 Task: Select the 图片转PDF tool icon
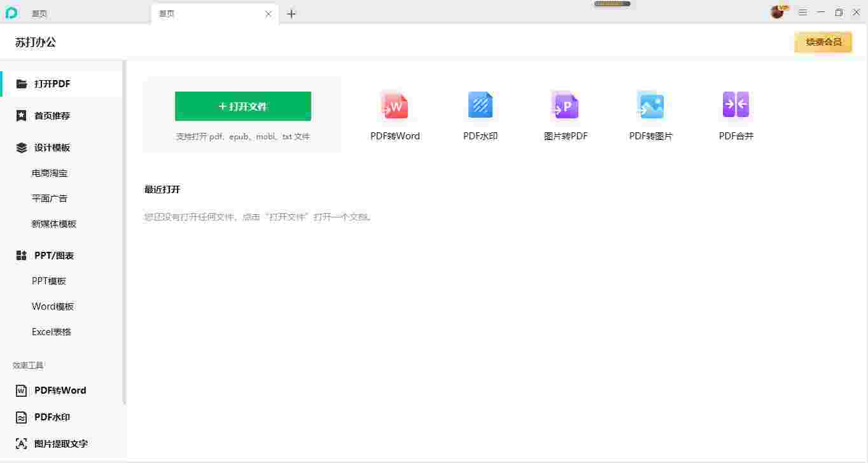pyautogui.click(x=565, y=105)
